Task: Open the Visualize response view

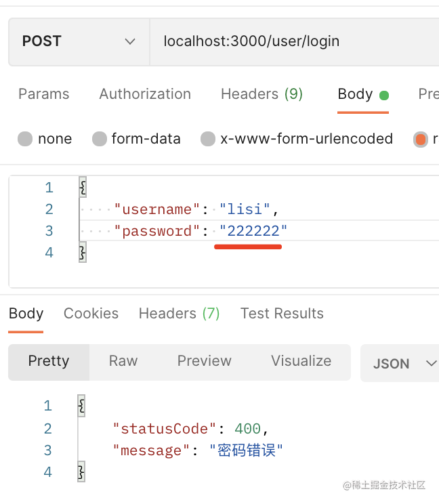Action: [x=301, y=361]
